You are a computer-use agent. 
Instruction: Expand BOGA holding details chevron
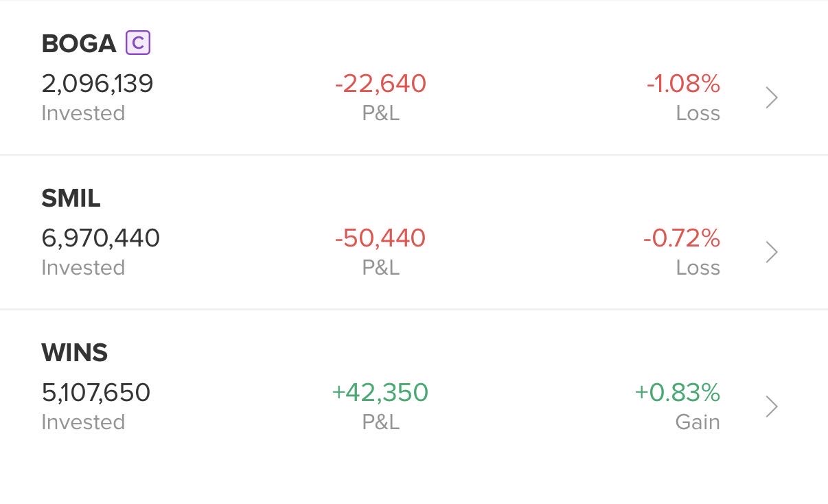tap(772, 98)
